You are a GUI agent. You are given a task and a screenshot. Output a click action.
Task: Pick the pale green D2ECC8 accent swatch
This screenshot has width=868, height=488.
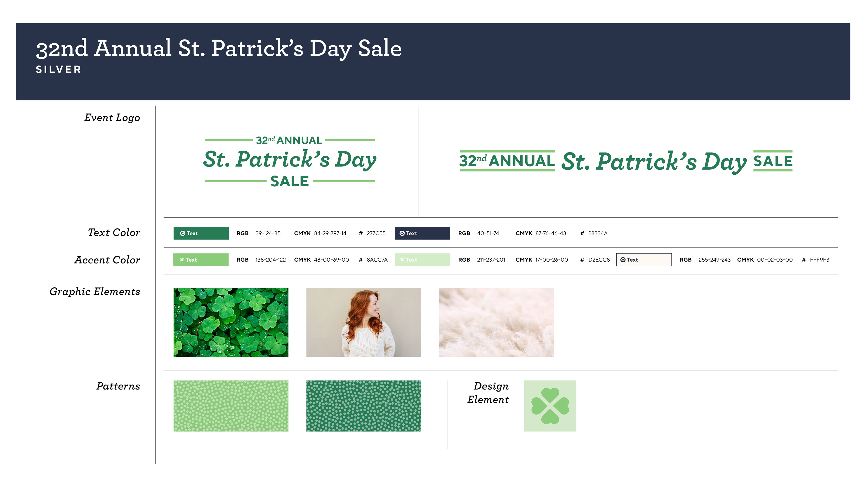click(x=422, y=260)
